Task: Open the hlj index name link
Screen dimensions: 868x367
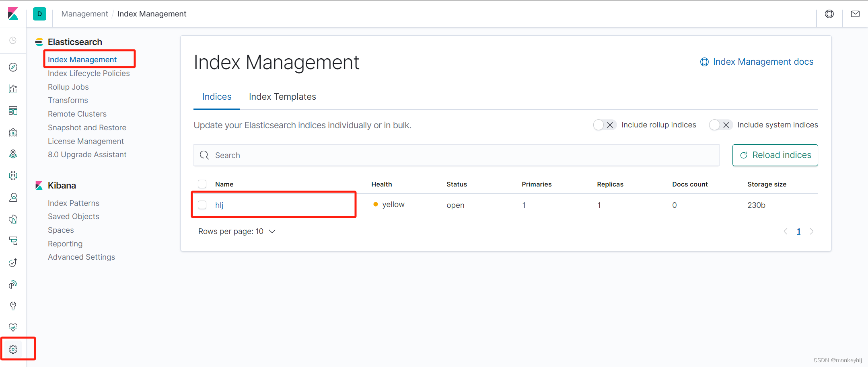Action: point(219,205)
